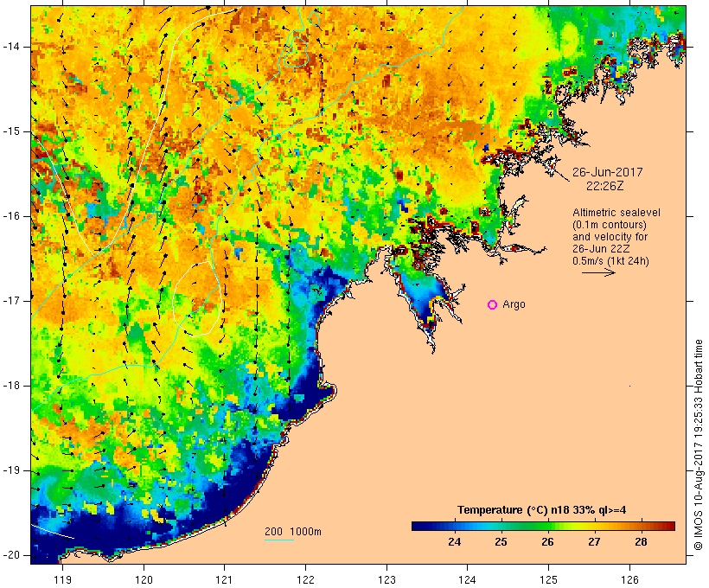This screenshot has height=588, width=709.
Task: Click the time '22:26Z' text
Action: pos(604,186)
